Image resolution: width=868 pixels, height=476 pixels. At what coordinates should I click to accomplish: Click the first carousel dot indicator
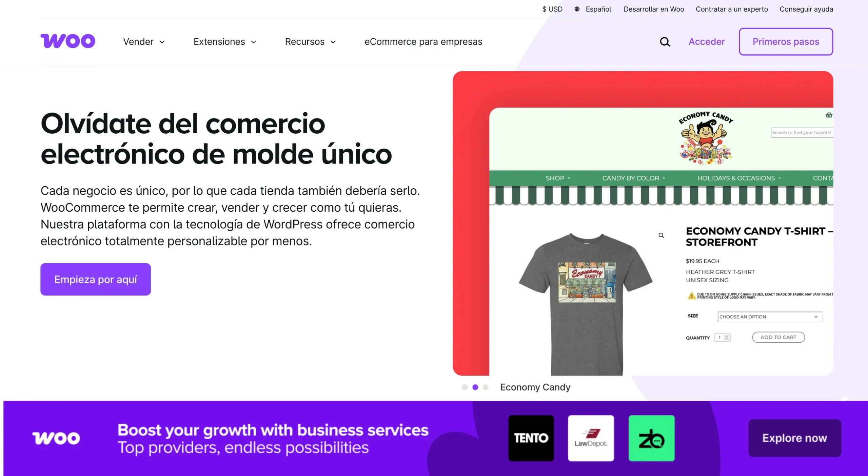pyautogui.click(x=463, y=387)
